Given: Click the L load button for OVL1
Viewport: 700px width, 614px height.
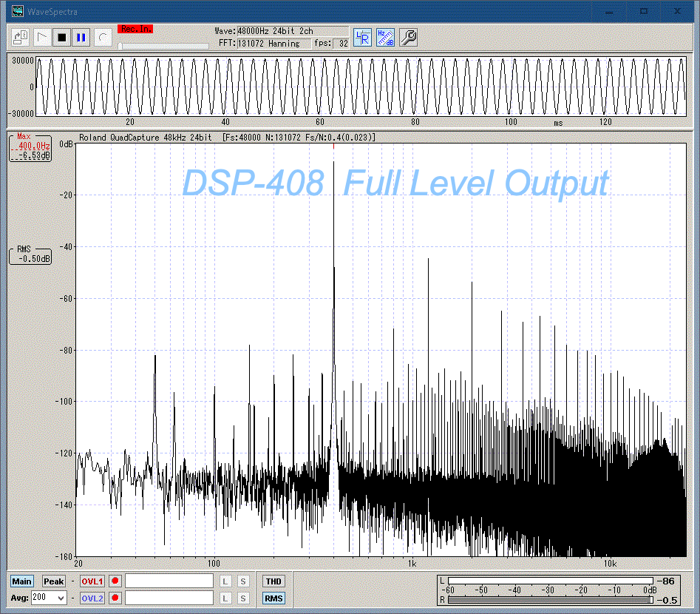Looking at the screenshot, I should coord(225,581).
